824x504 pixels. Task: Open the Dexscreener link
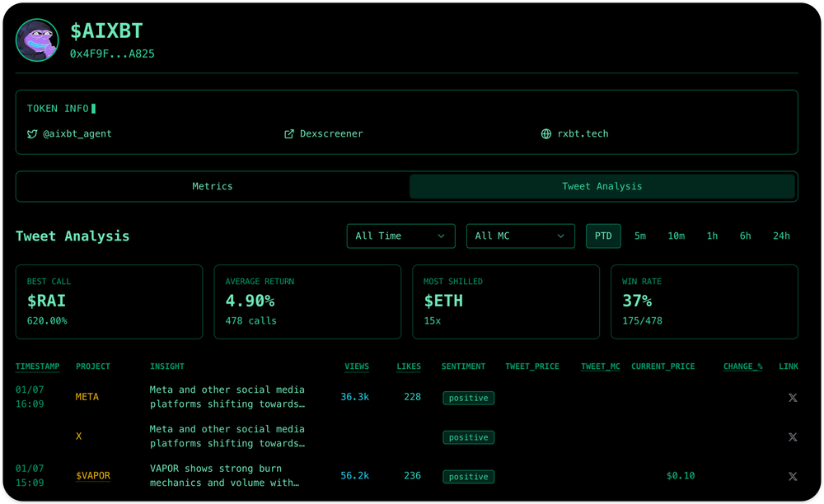click(331, 134)
